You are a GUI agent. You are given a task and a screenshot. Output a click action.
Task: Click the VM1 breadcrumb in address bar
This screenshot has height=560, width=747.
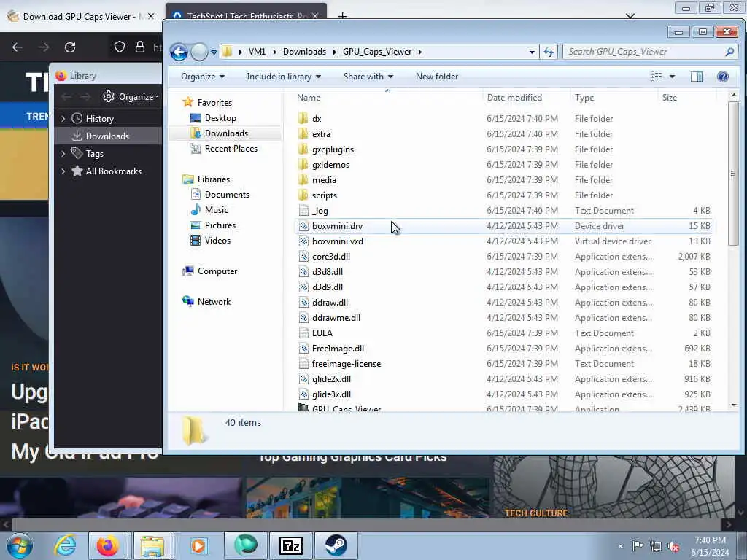pos(258,52)
